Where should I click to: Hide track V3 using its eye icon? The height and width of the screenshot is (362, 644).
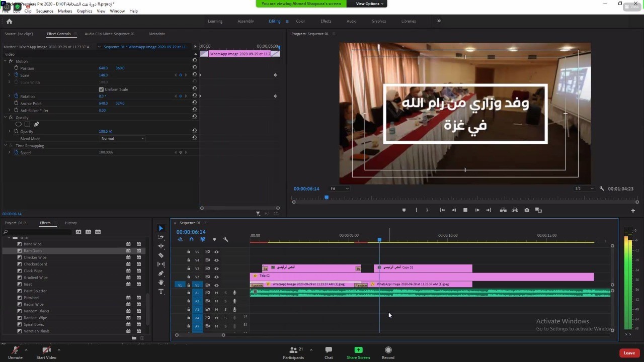pos(216,268)
